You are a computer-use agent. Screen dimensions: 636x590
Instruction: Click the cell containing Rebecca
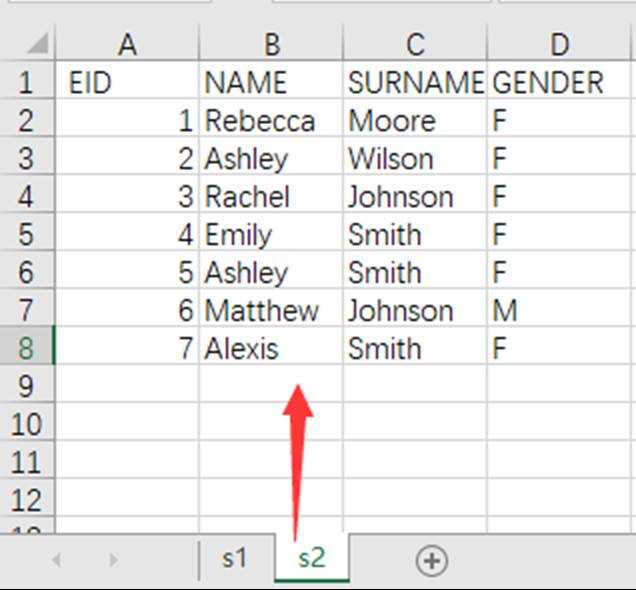[271, 119]
